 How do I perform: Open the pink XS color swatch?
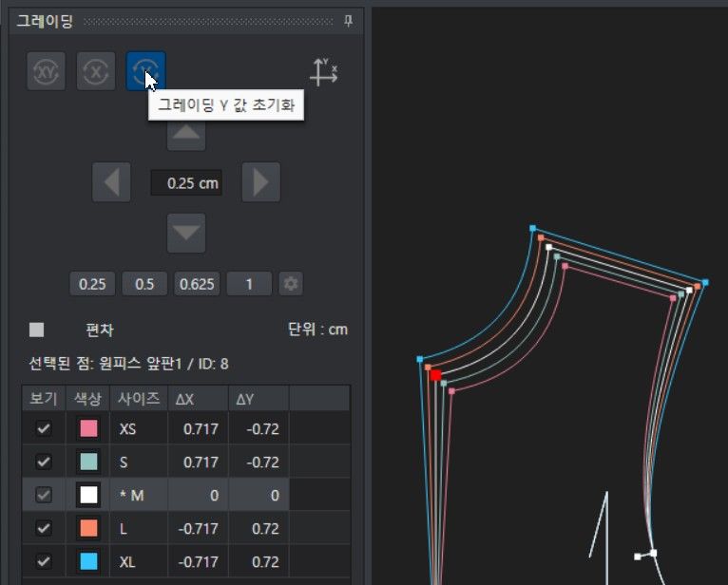pos(88,428)
